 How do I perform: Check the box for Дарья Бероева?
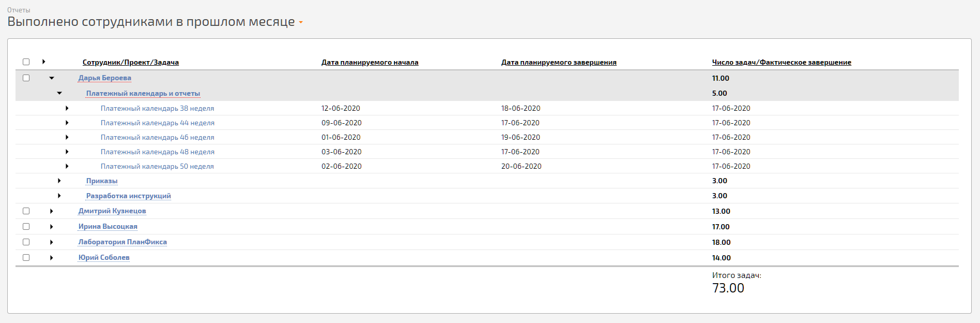26,78
